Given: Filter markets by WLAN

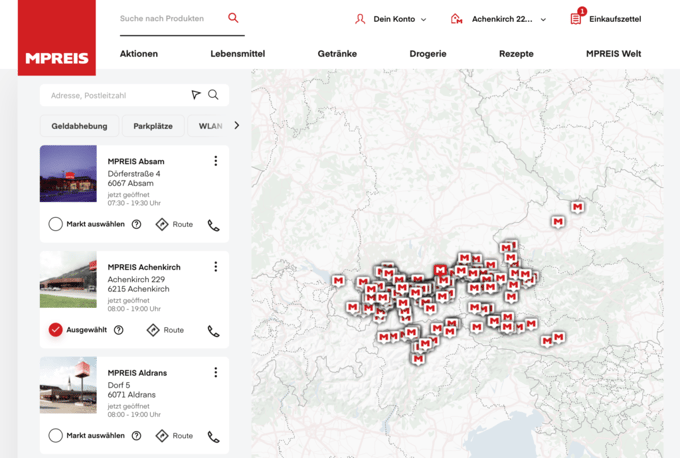Looking at the screenshot, I should coord(208,126).
